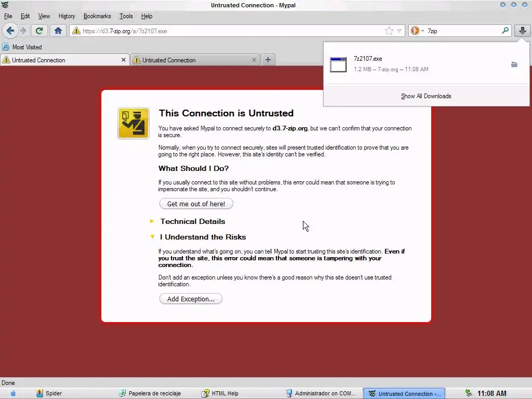The width and height of the screenshot is (532, 399).
Task: Open the Edit menu
Action: [x=25, y=16]
